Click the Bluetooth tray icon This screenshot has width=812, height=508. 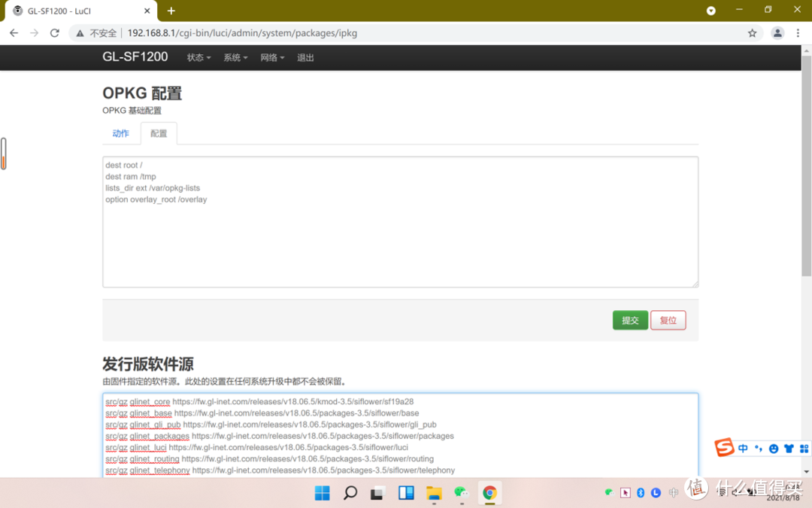641,492
